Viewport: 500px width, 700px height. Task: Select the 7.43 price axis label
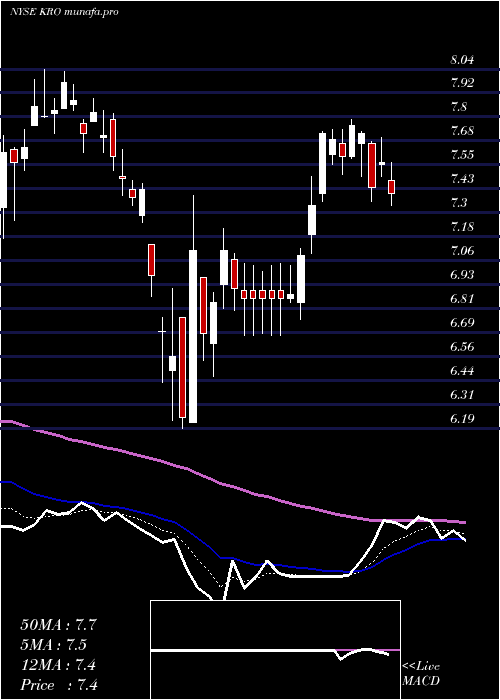pos(462,179)
